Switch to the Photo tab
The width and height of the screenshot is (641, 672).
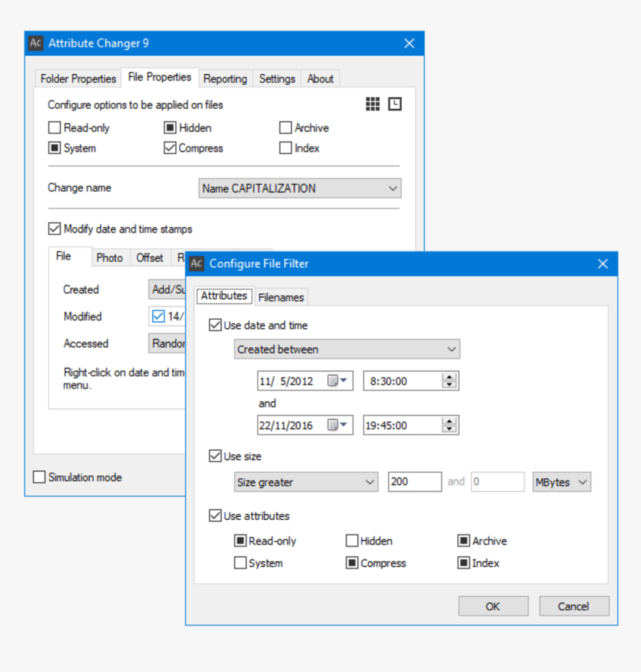click(110, 257)
